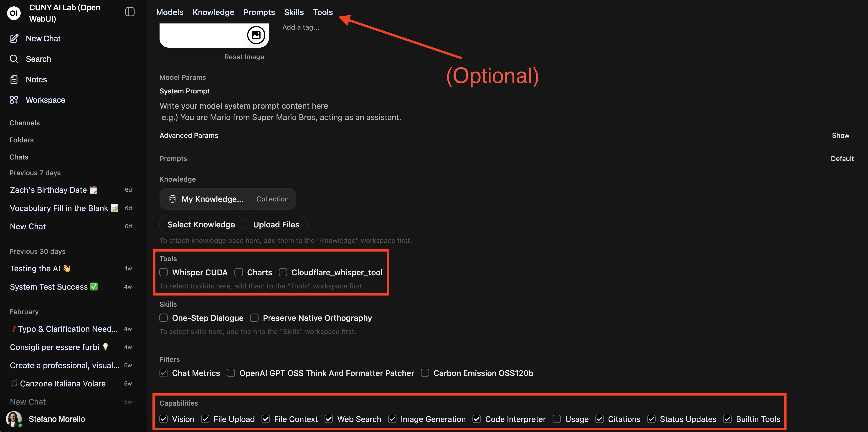This screenshot has width=868, height=432.
Task: Show the Advanced Params section
Action: [840, 135]
